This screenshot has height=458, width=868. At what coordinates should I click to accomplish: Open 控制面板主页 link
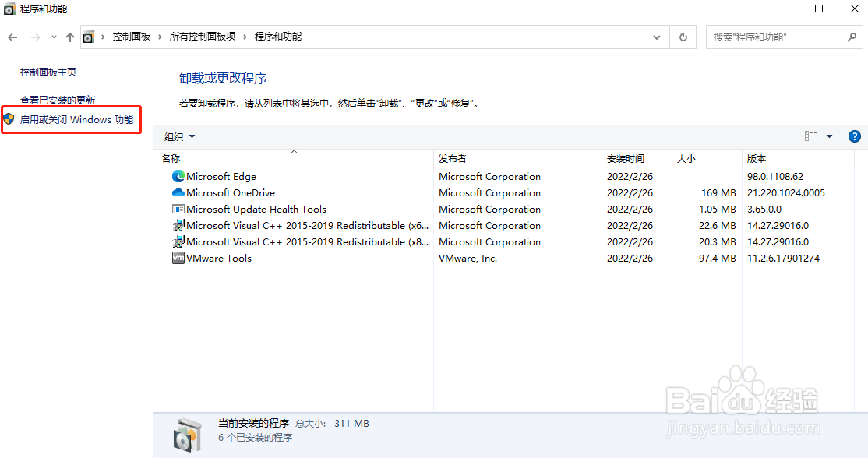point(48,72)
